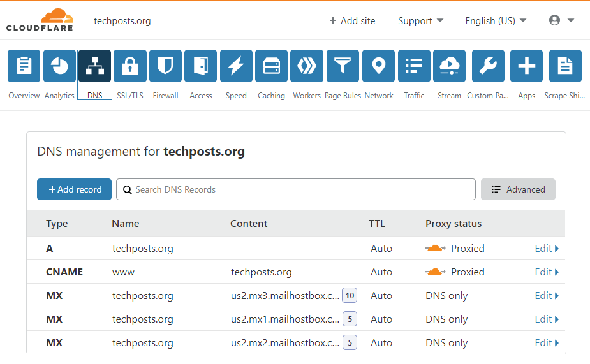Viewport: 590px width, 364px height.
Task: Toggle the orange cloud for the www CNAME
Action: [x=436, y=272]
